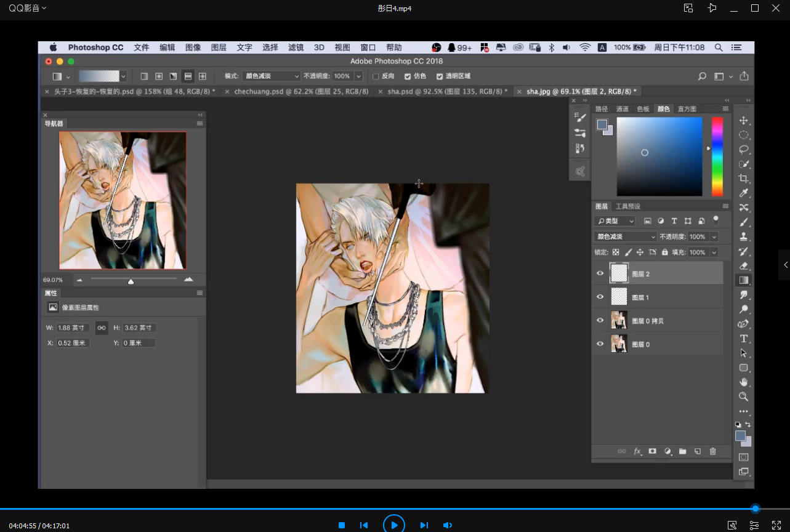790x532 pixels.
Task: Click the rainbow hue slider strip
Action: [717, 156]
